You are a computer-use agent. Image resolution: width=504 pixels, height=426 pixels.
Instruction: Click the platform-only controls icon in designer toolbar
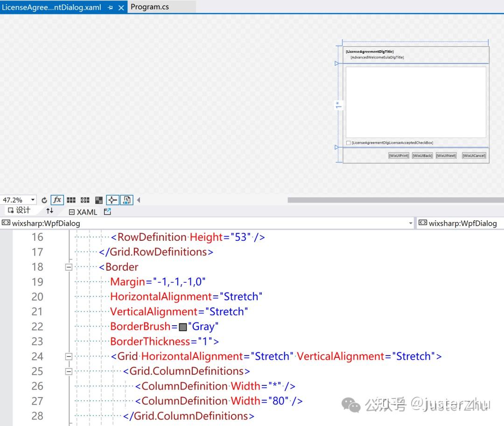click(x=127, y=200)
